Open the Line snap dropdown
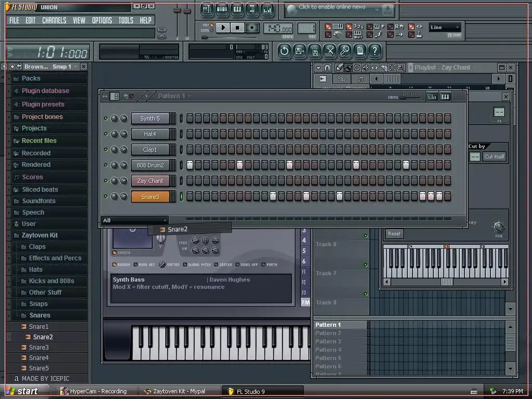 [x=445, y=28]
